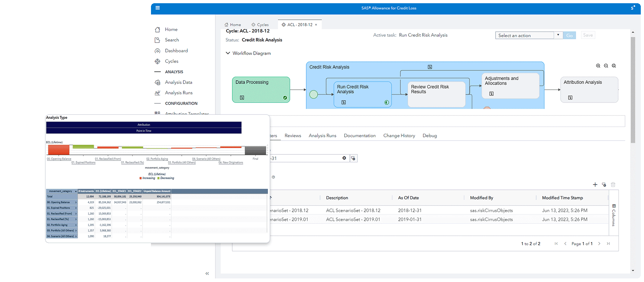This screenshot has height=282, width=644.
Task: Sort by the Modified By column header
Action: click(481, 198)
